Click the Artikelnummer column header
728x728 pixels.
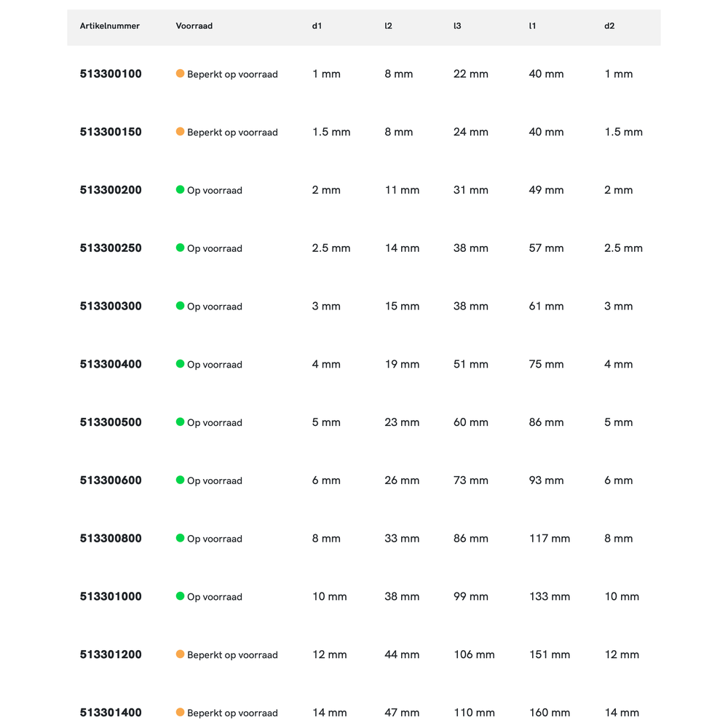pos(109,26)
